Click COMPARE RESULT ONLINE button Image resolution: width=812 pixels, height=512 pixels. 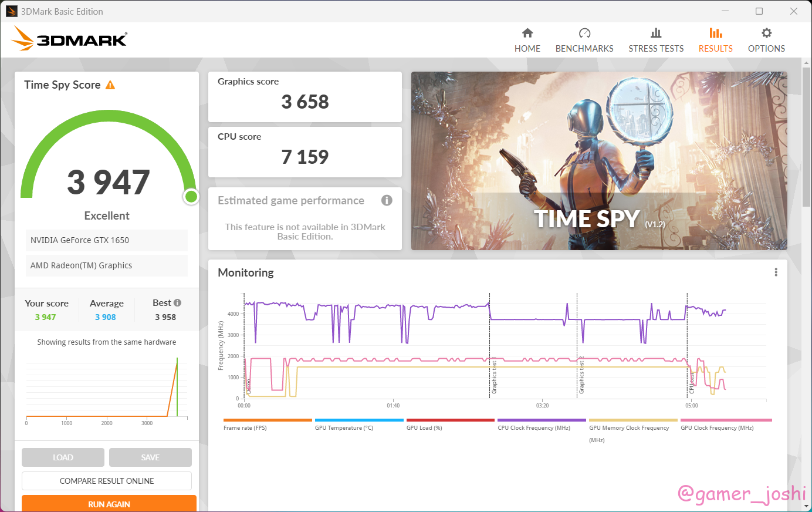[107, 481]
